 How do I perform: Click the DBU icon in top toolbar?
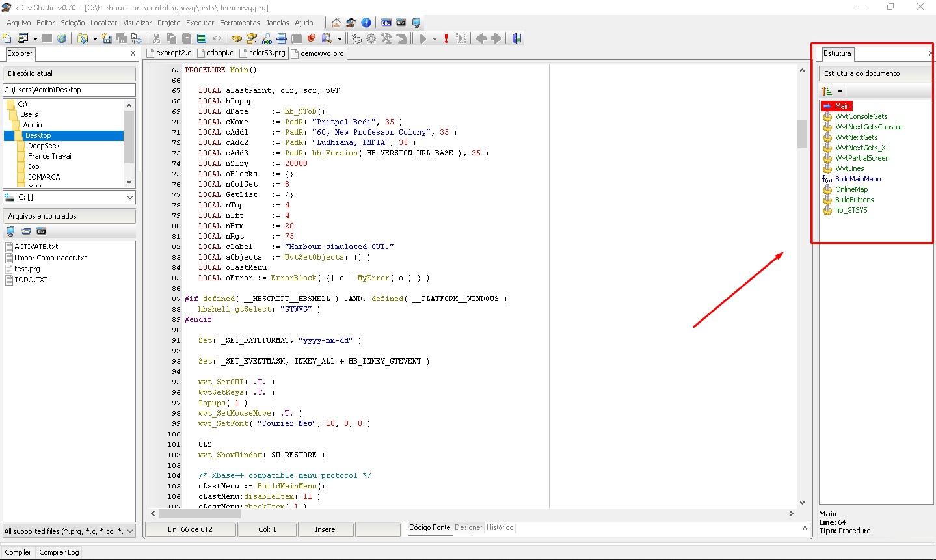click(x=386, y=23)
